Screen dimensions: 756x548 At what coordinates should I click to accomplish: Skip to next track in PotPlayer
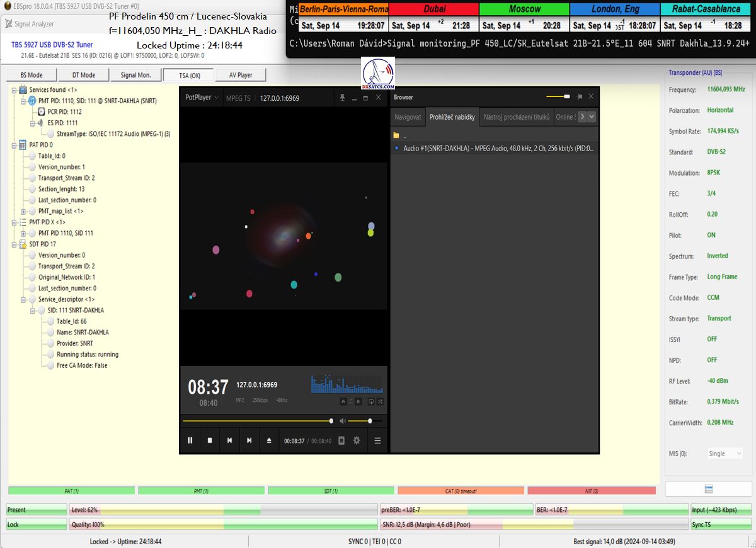[249, 440]
